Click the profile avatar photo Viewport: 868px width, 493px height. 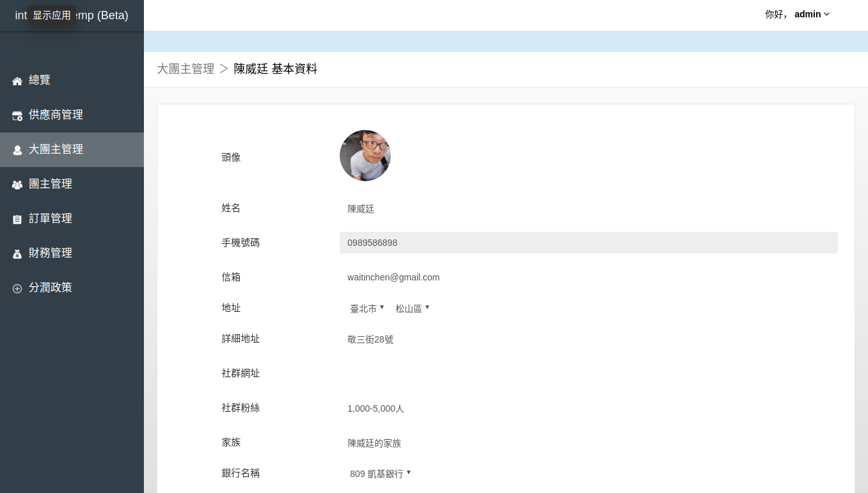click(x=365, y=156)
